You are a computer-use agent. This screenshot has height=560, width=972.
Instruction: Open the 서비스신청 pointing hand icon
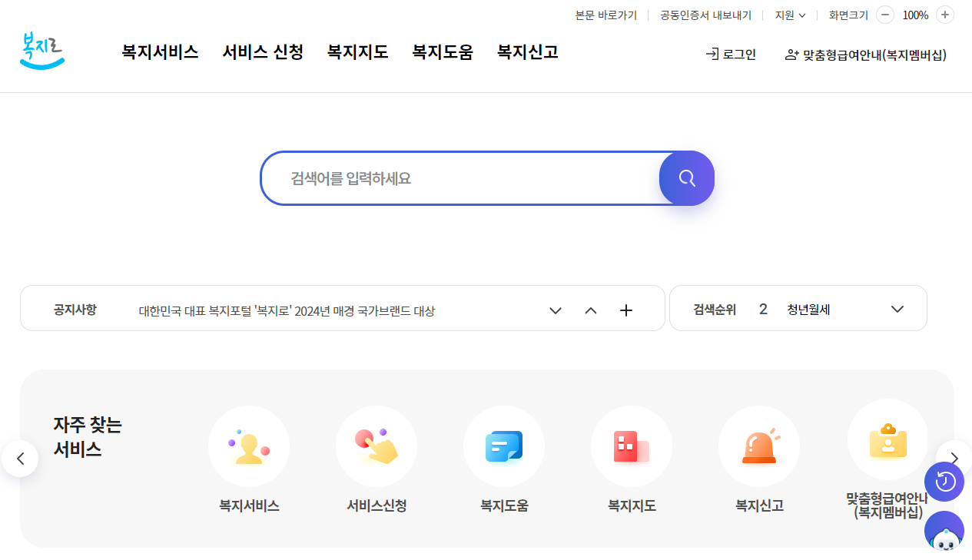pyautogui.click(x=377, y=446)
